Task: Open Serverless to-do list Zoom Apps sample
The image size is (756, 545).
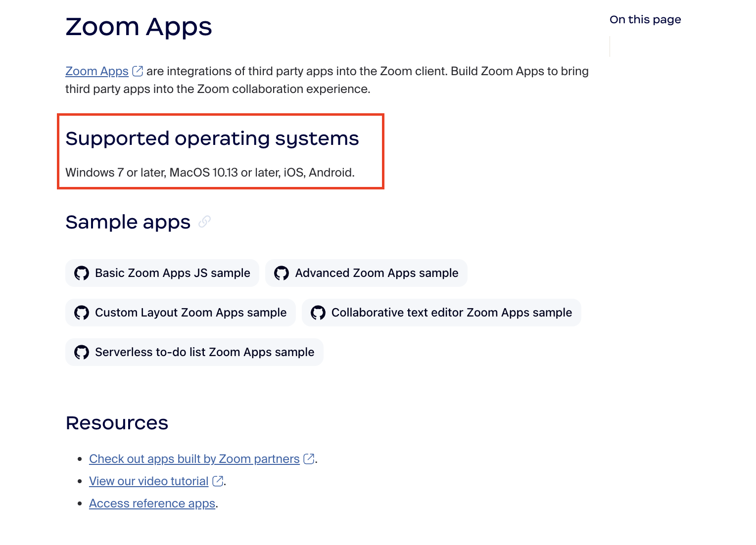Action: click(x=194, y=352)
